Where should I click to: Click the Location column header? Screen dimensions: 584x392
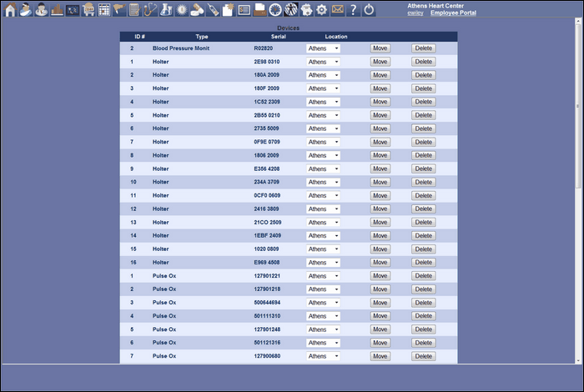[336, 37]
